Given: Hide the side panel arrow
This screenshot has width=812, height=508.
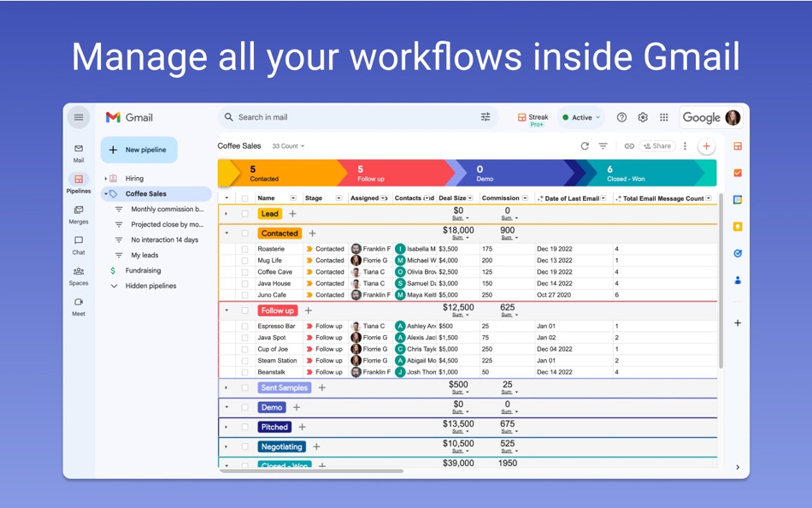Looking at the screenshot, I should coord(738,467).
